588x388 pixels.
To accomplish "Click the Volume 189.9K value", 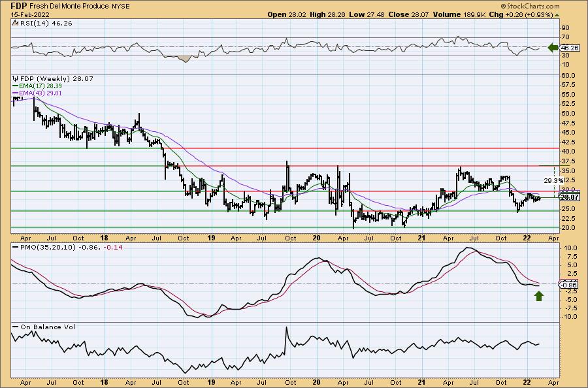I will pyautogui.click(x=461, y=14).
